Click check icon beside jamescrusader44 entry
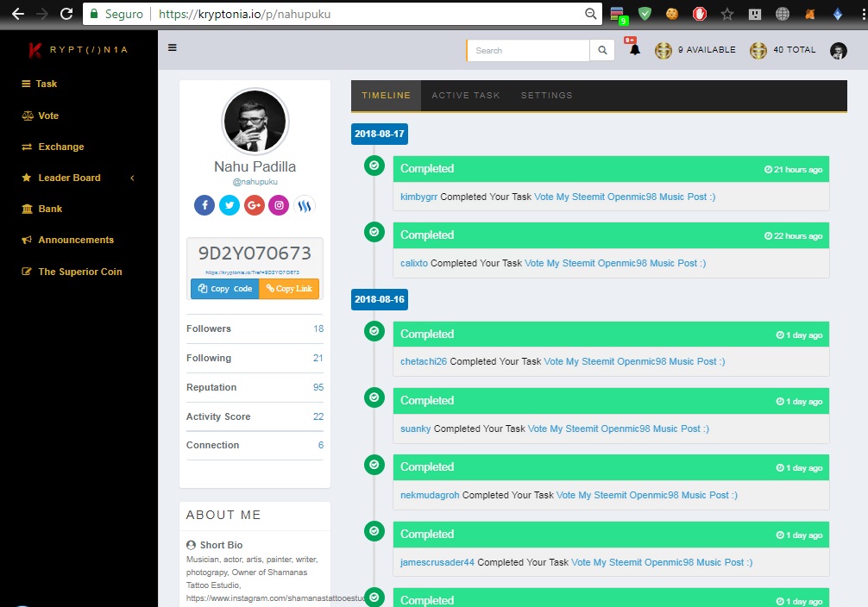 [374, 531]
